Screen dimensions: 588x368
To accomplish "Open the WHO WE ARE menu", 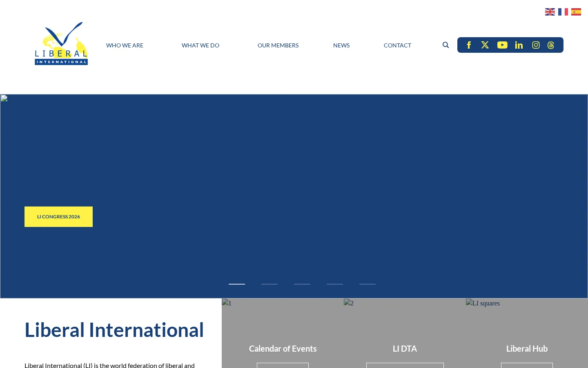I will point(125,45).
